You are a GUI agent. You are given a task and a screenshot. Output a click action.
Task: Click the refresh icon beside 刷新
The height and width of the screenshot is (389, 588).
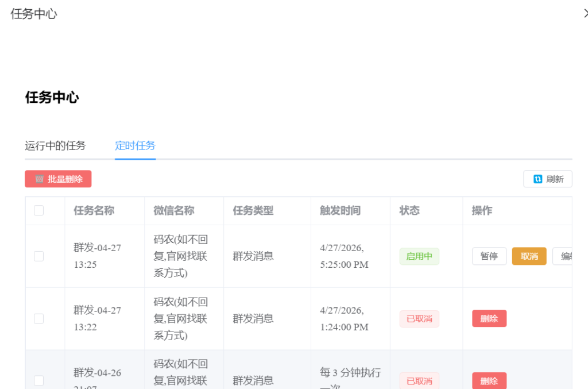coord(537,179)
